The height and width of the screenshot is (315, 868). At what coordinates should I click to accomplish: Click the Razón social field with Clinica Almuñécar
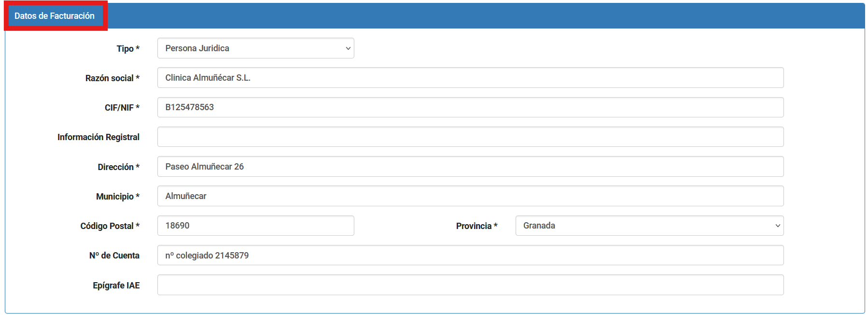tap(470, 78)
